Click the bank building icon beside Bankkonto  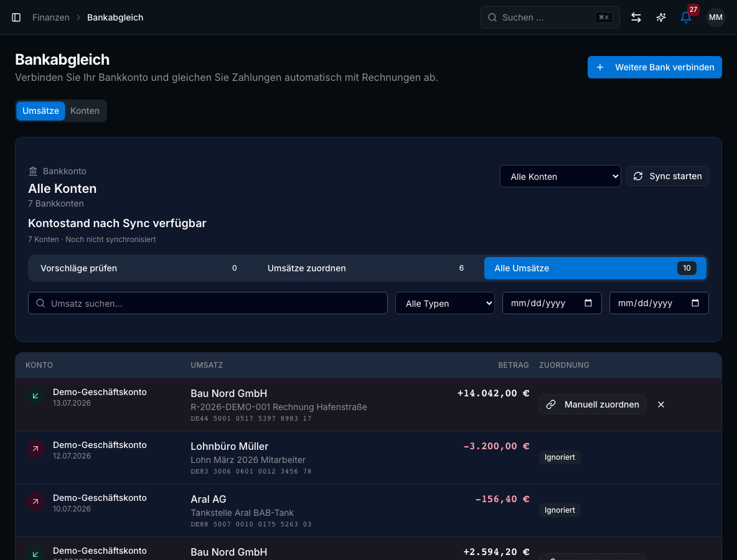pos(33,171)
